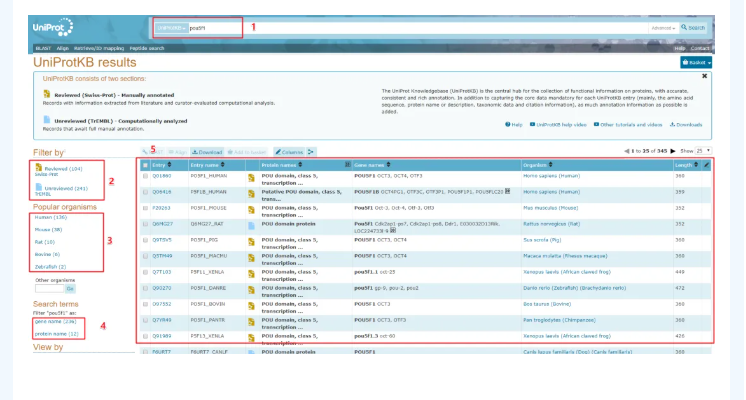
Task: Open Align from the top menu
Action: point(62,48)
